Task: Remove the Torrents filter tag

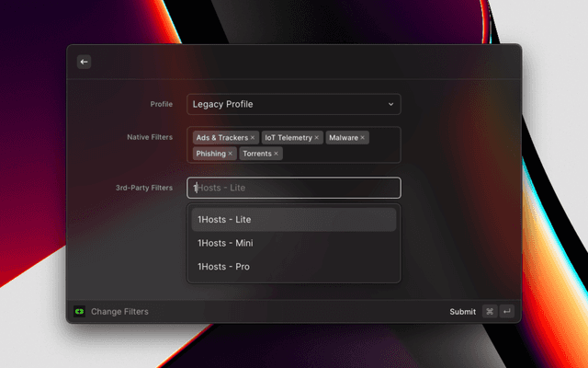Action: click(277, 154)
